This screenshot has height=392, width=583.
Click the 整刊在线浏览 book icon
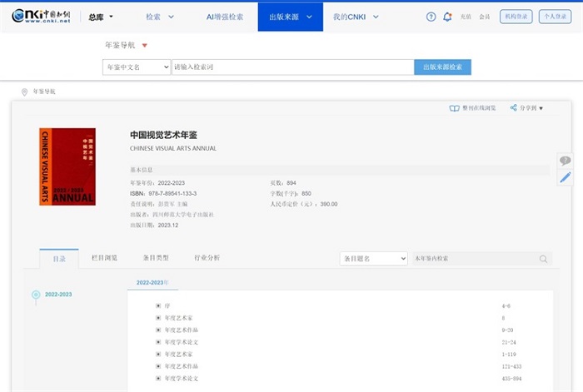point(454,108)
